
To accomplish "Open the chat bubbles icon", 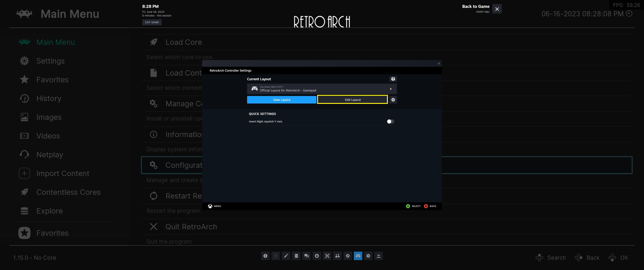I will tap(306, 256).
